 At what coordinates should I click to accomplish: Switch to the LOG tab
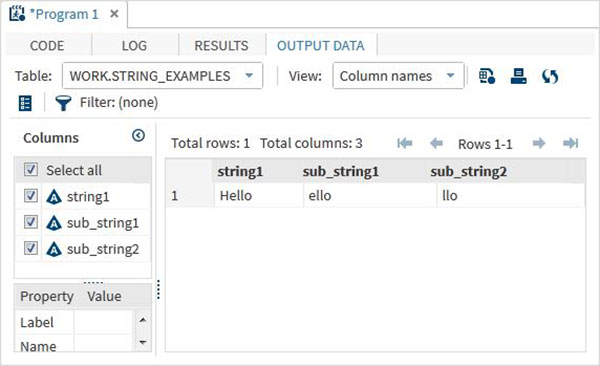(134, 46)
